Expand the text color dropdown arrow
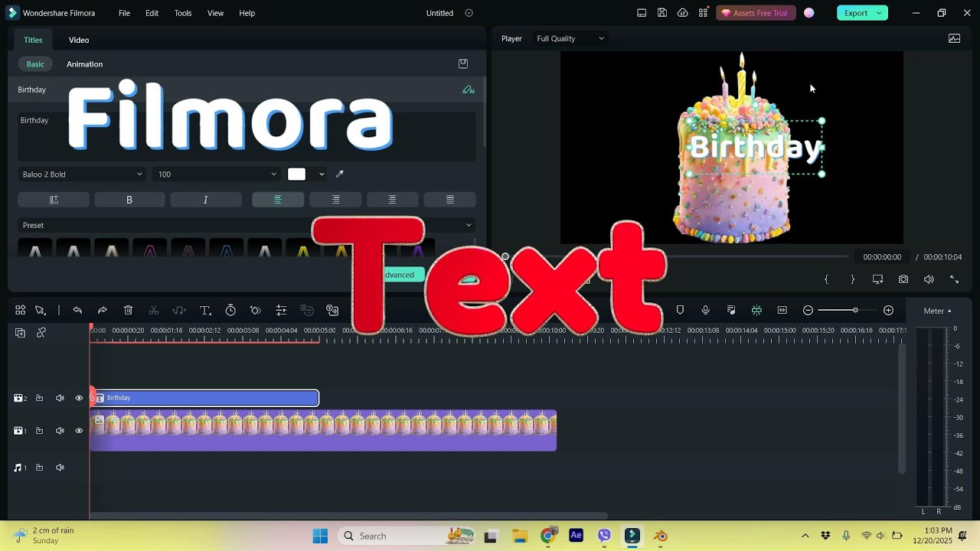980x551 pixels. click(322, 174)
